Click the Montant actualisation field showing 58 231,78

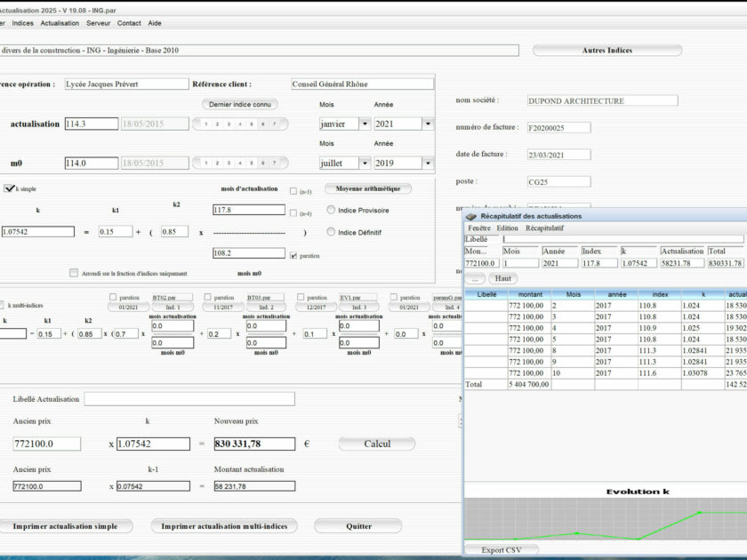[254, 486]
